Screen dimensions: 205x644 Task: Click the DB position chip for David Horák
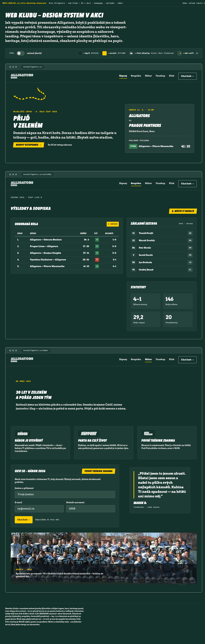pos(190,255)
